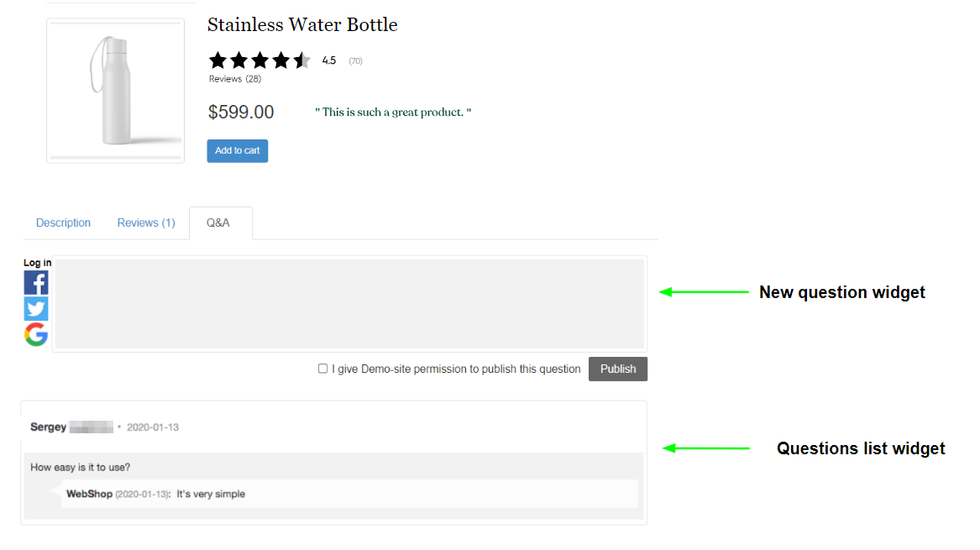Log in with Twitter icon
Image resolution: width=980 pixels, height=550 pixels.
(x=36, y=309)
